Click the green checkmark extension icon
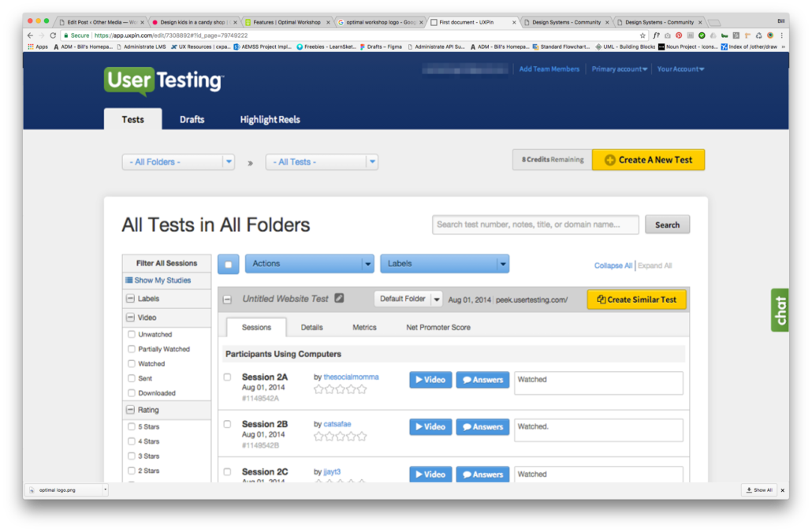 tap(702, 35)
